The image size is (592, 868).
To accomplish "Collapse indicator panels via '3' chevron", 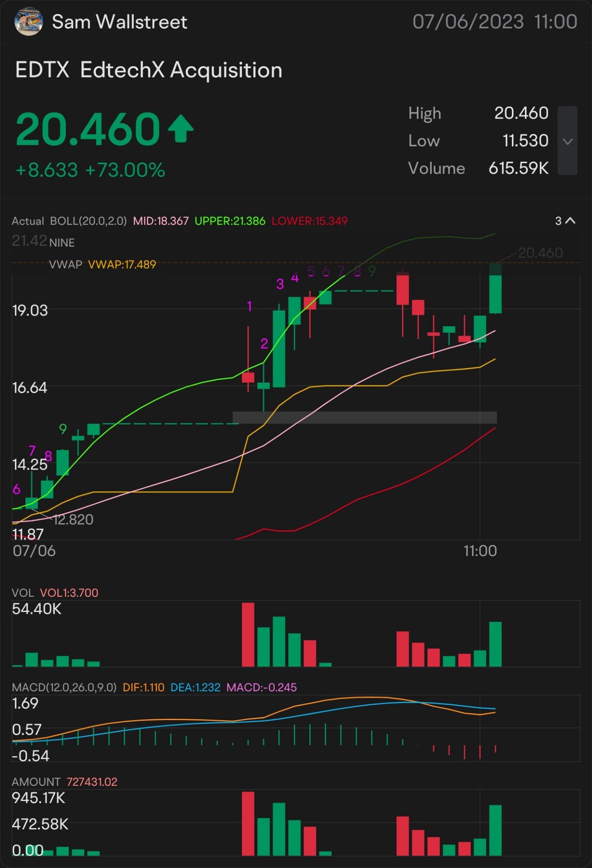I will click(565, 221).
